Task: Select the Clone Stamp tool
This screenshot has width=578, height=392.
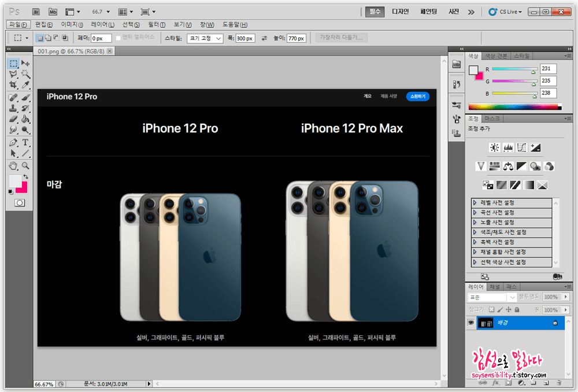Action: point(13,109)
